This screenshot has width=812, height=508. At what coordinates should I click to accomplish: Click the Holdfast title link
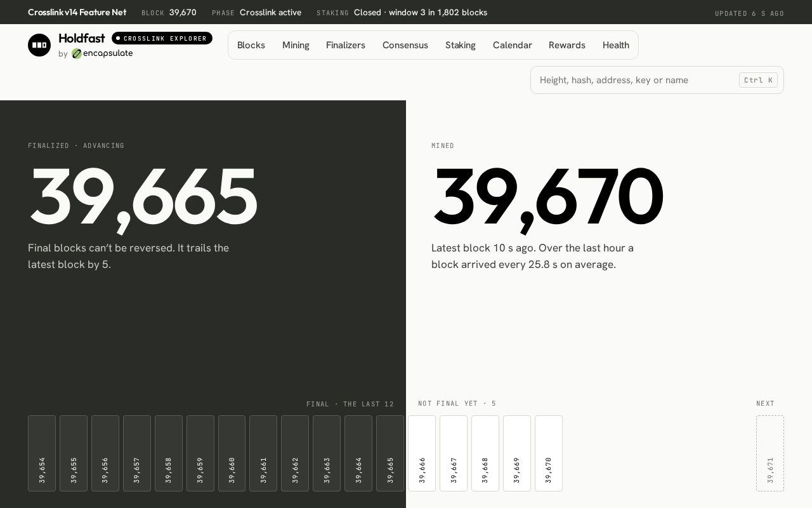pos(82,38)
